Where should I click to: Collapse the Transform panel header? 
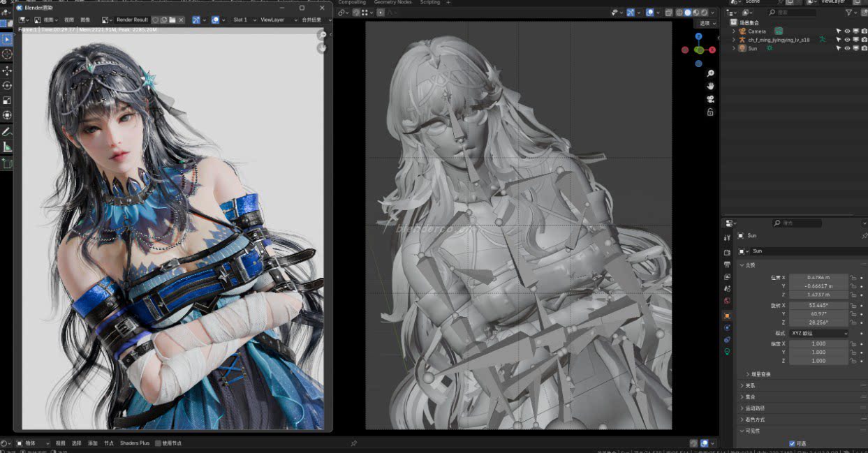pyautogui.click(x=801, y=265)
